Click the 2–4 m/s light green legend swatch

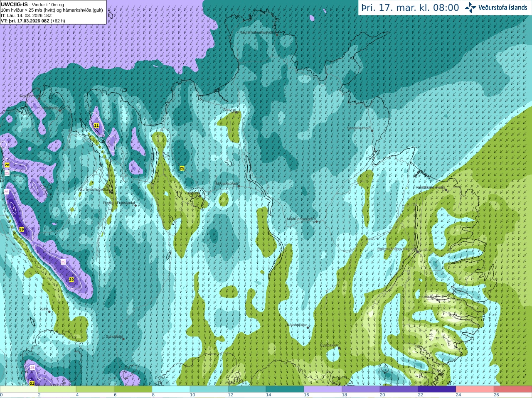click(x=57, y=389)
